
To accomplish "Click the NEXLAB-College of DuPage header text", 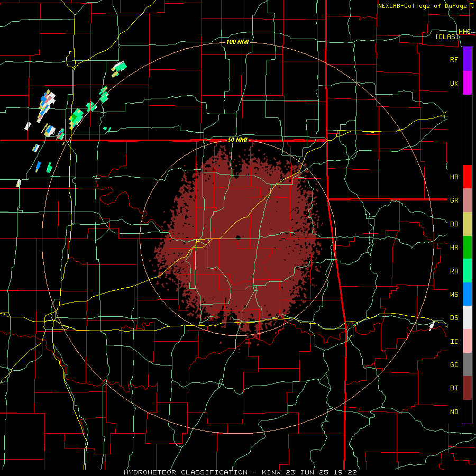I will [422, 6].
